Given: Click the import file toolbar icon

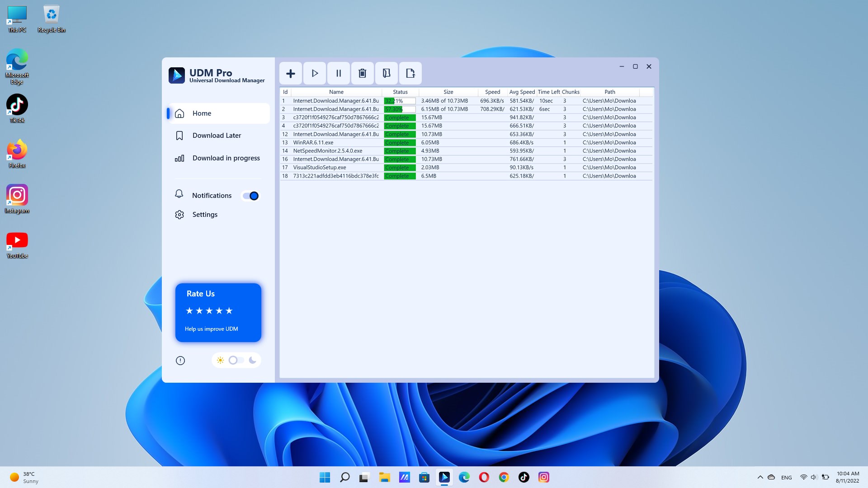Looking at the screenshot, I should (387, 73).
